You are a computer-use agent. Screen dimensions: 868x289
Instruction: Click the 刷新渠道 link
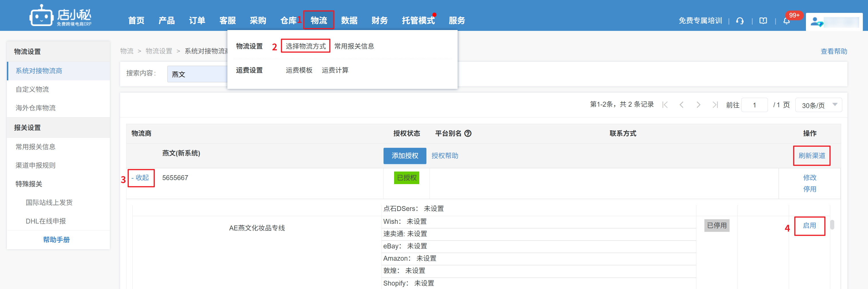tap(811, 156)
